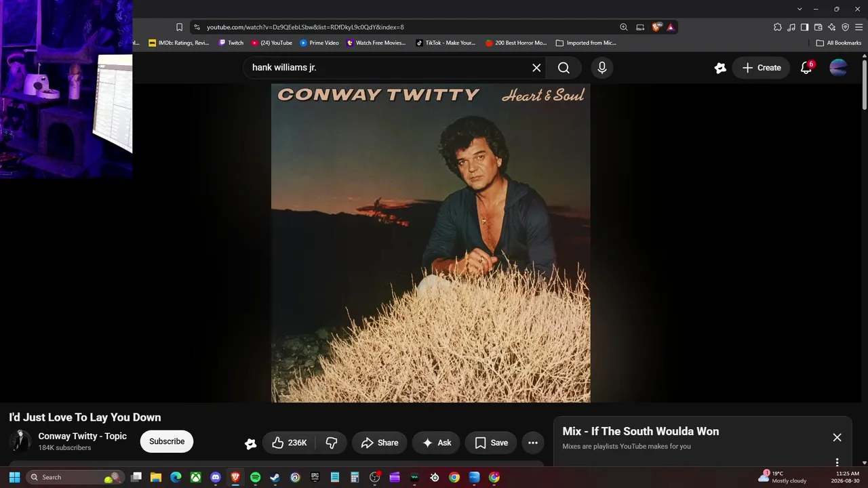This screenshot has width=868, height=488.
Task: Click the sparkle icon beside the like button
Action: tap(251, 443)
